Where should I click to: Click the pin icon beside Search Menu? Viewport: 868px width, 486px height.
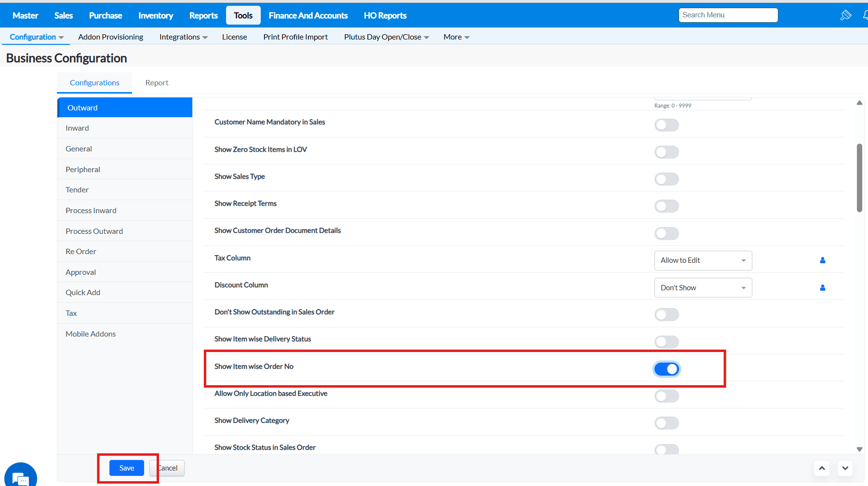(x=846, y=15)
